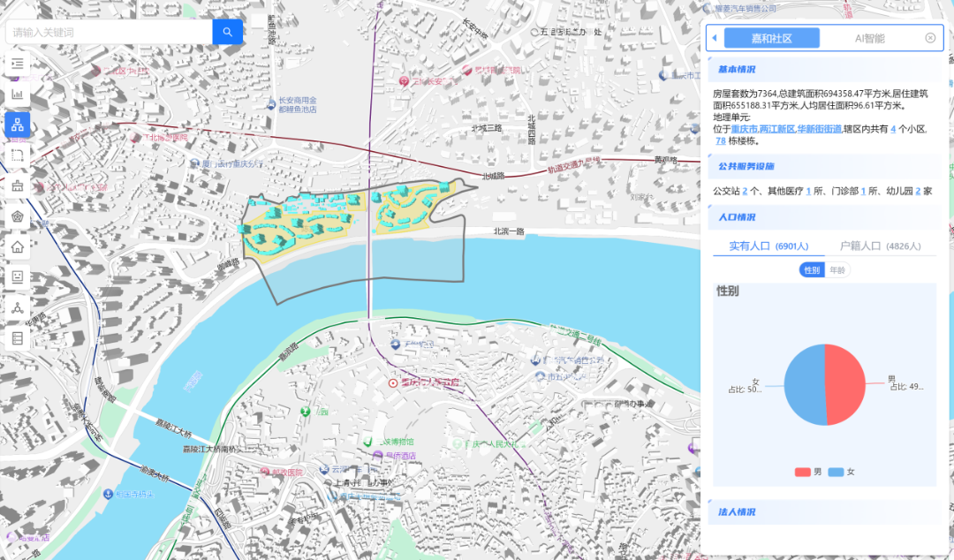
Task: Switch to the 嘉和社区 tab
Action: [771, 38]
